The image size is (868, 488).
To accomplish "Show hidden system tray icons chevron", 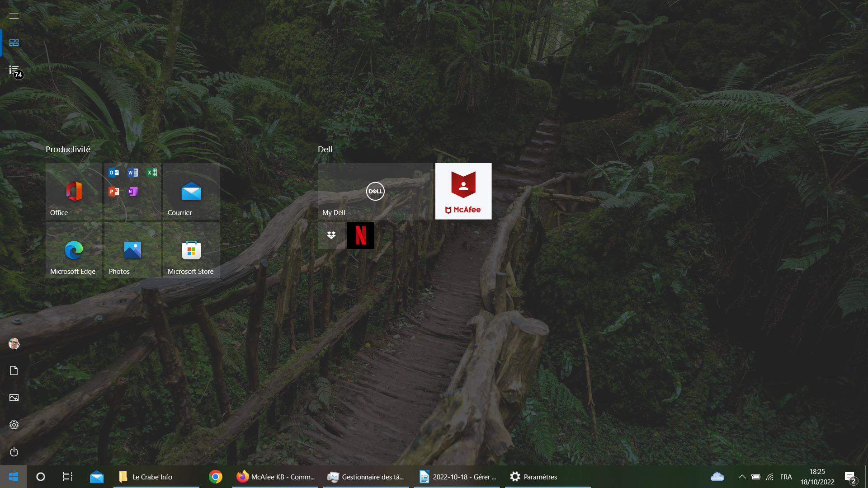I will coord(742,477).
